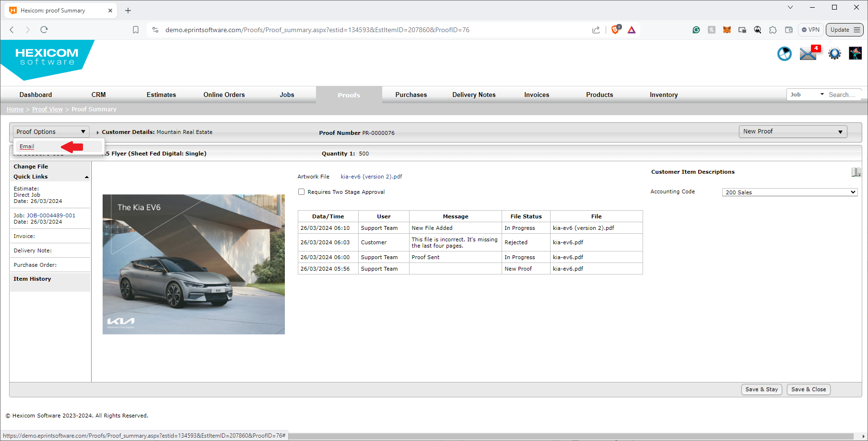This screenshot has height=441, width=868.
Task: Go forward in browser history
Action: tap(28, 30)
